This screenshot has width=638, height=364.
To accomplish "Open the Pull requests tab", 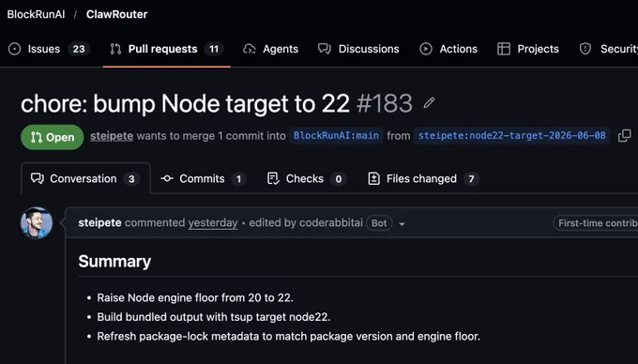I will click(167, 49).
